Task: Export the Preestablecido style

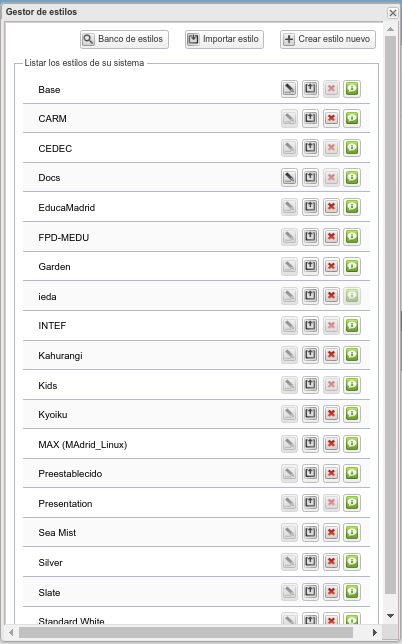Action: 310,473
